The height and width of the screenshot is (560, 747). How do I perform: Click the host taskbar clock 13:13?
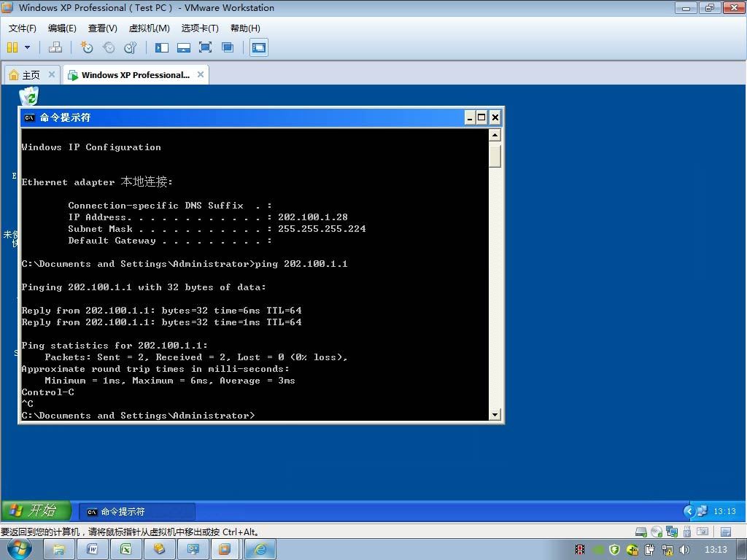(716, 550)
